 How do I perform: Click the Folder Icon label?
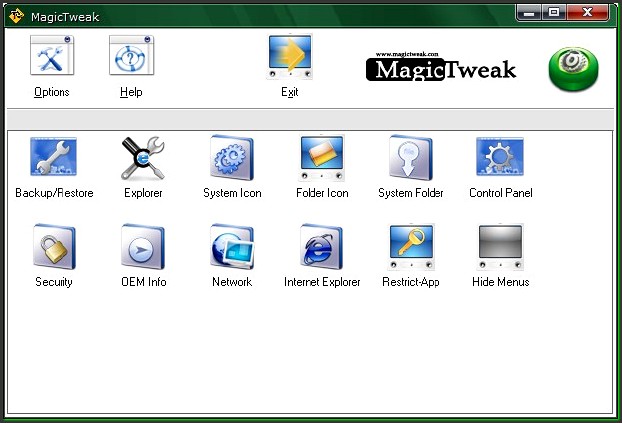click(322, 193)
